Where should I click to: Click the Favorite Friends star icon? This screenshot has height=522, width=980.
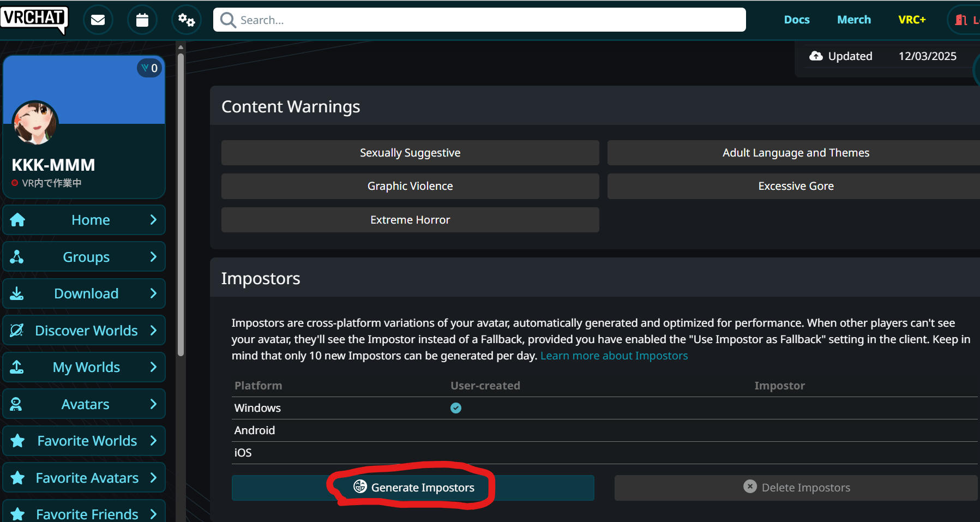(17, 514)
